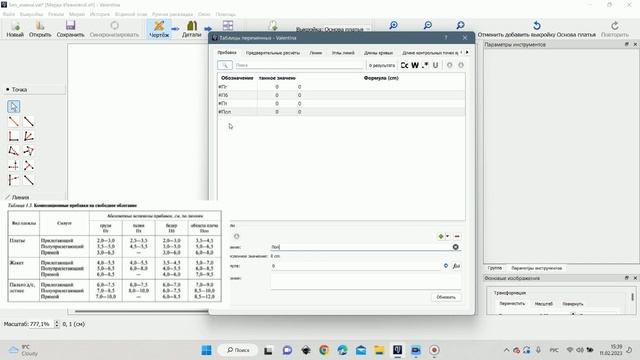Toggle whole word (W) search option

point(415,65)
